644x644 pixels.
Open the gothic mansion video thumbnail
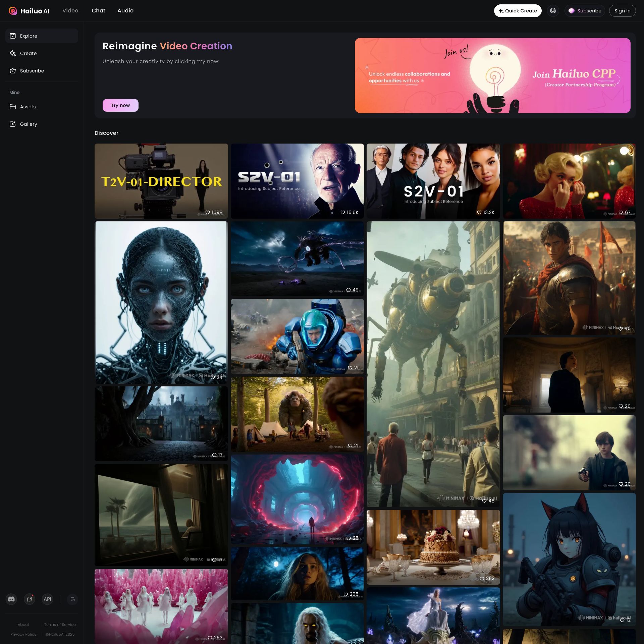[161, 424]
